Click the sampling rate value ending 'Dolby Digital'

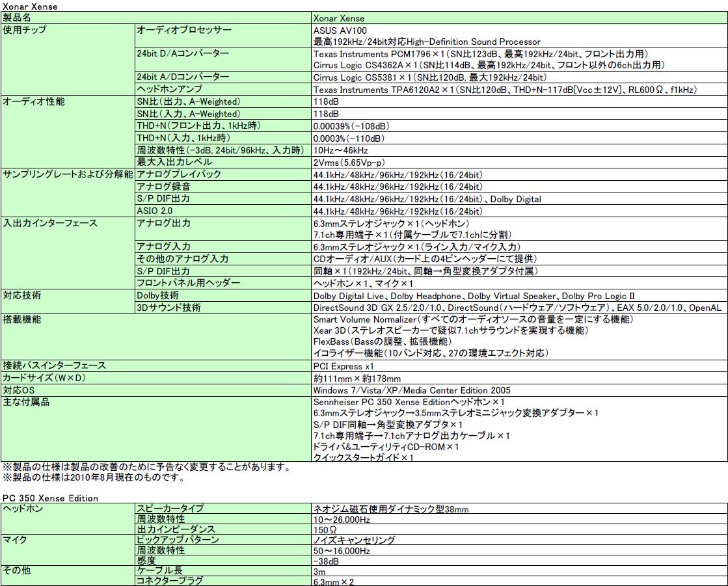pos(520,199)
